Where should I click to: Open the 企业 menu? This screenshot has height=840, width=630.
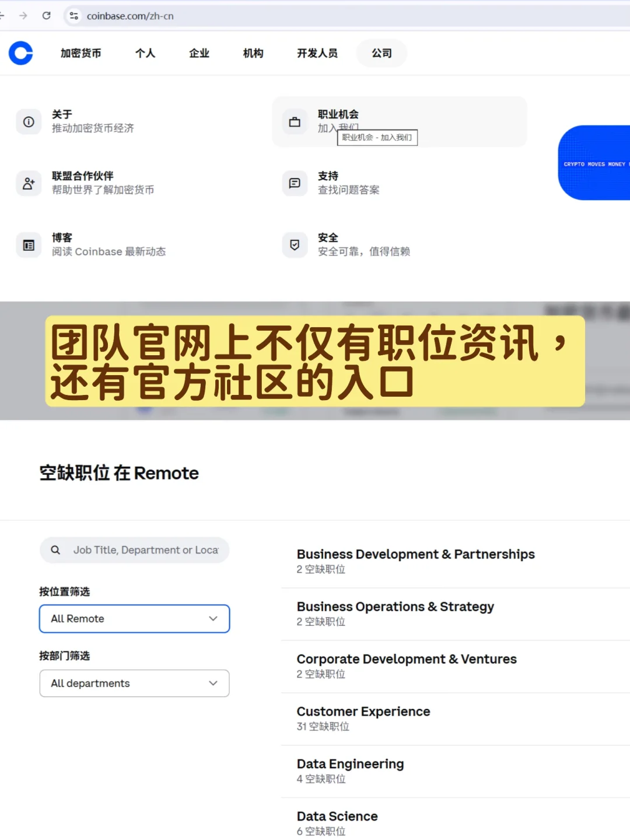click(199, 53)
